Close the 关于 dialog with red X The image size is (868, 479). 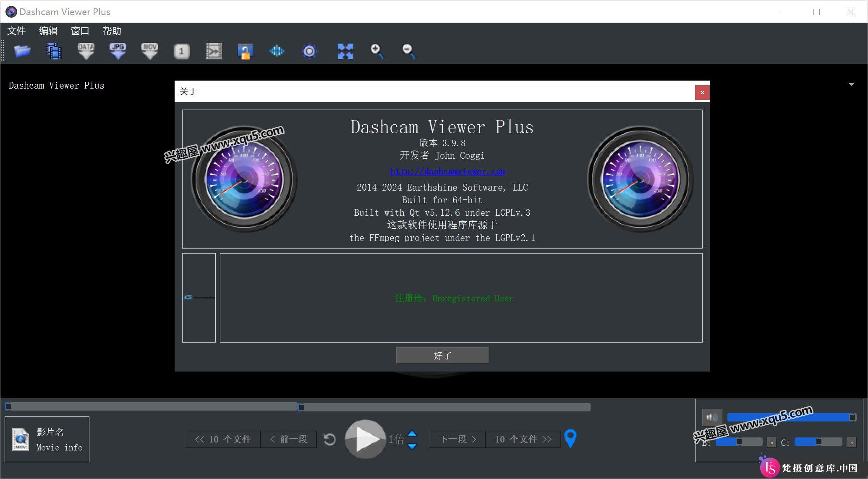[702, 92]
